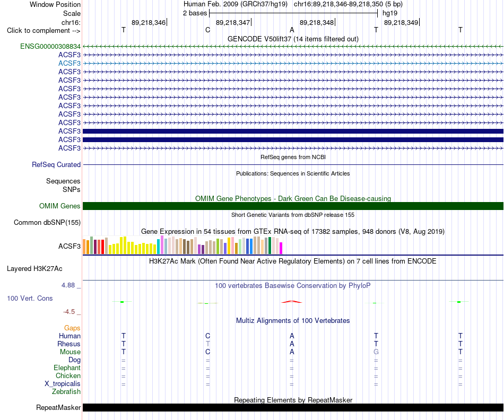The image size is (504, 420).
Task: Click the OMIM Genes track label
Action: coord(60,206)
